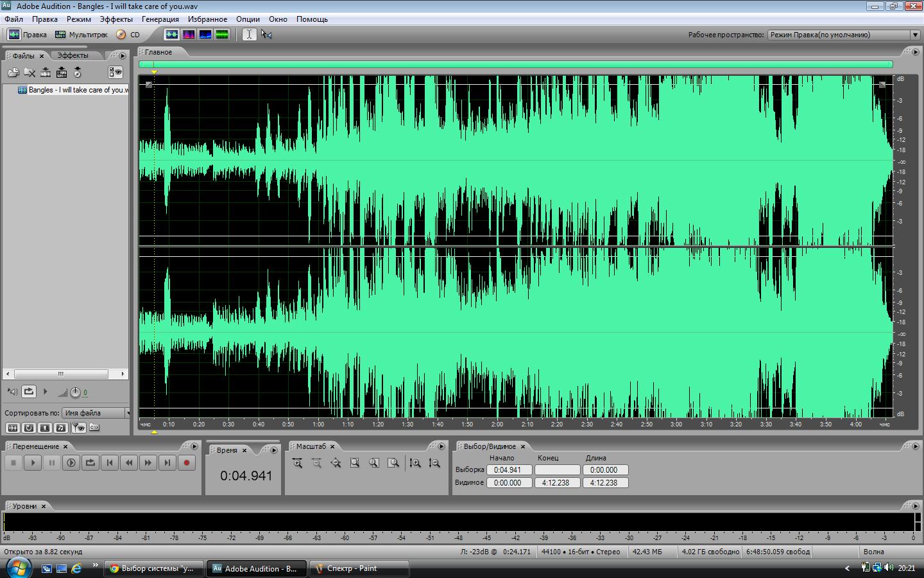924x578 pixels.
Task: Choose the time selection I-beam tool
Action: (249, 35)
